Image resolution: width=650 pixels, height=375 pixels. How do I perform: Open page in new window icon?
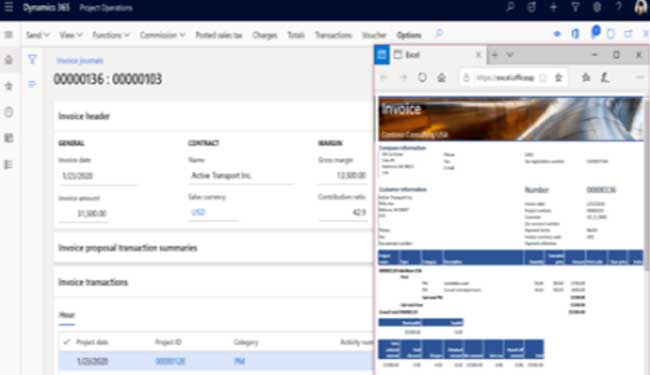click(628, 34)
